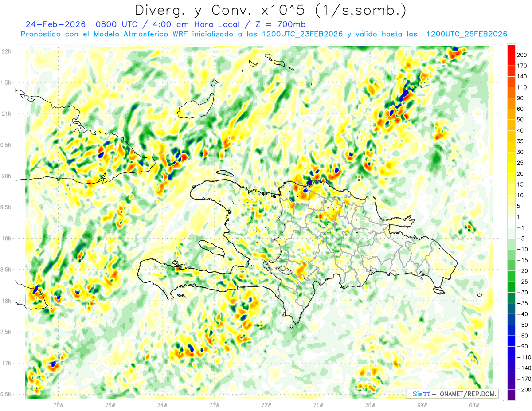Click the '110' positive legend value

(x=523, y=87)
